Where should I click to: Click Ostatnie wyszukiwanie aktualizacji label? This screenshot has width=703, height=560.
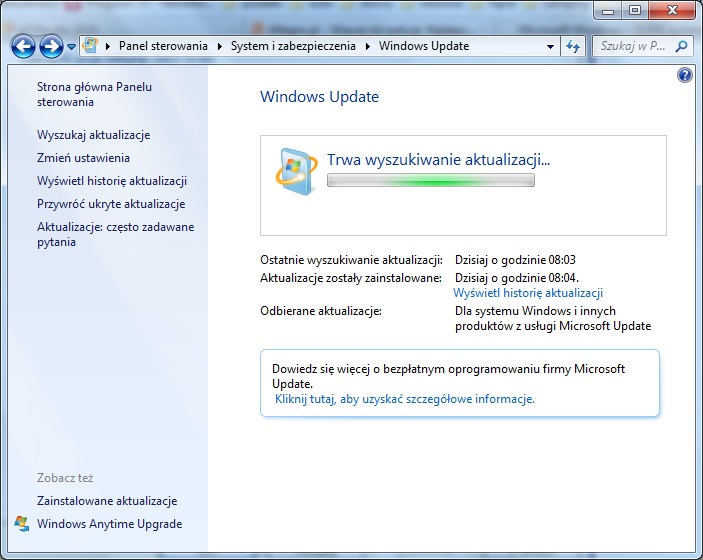[x=352, y=260]
